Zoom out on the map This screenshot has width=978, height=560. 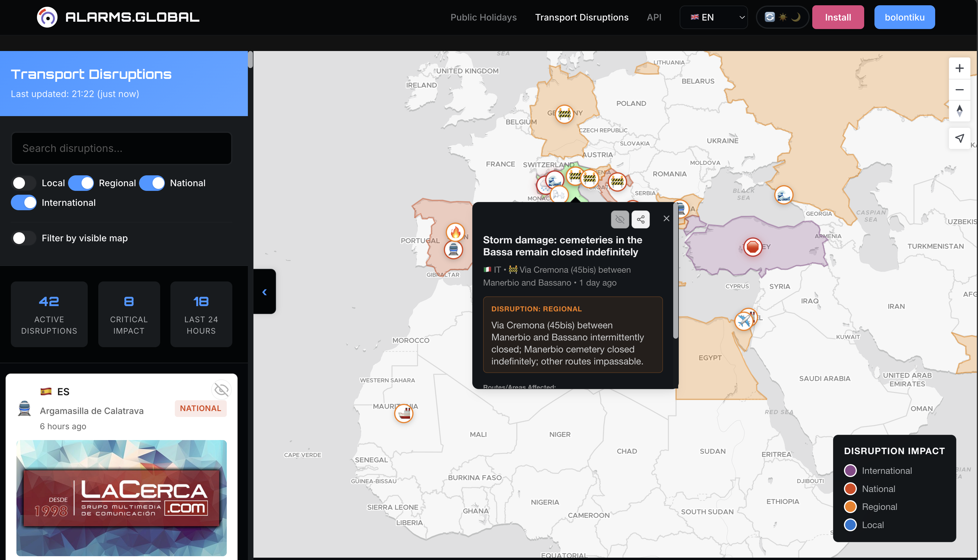(959, 90)
